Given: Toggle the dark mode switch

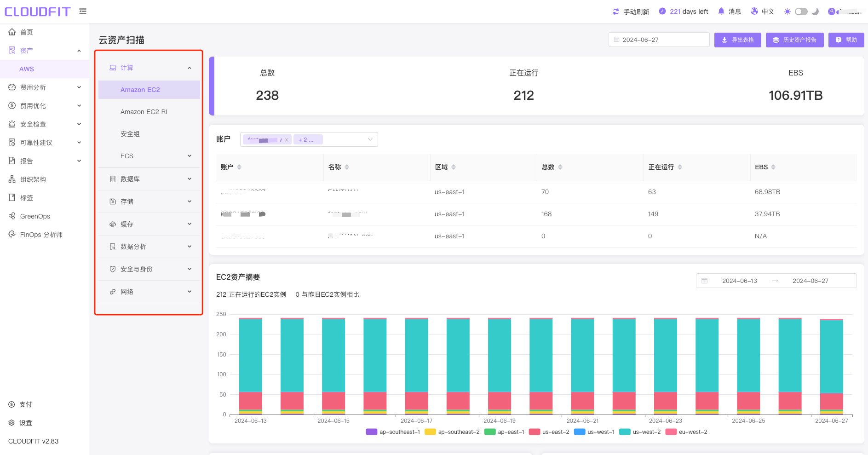Looking at the screenshot, I should 801,12.
